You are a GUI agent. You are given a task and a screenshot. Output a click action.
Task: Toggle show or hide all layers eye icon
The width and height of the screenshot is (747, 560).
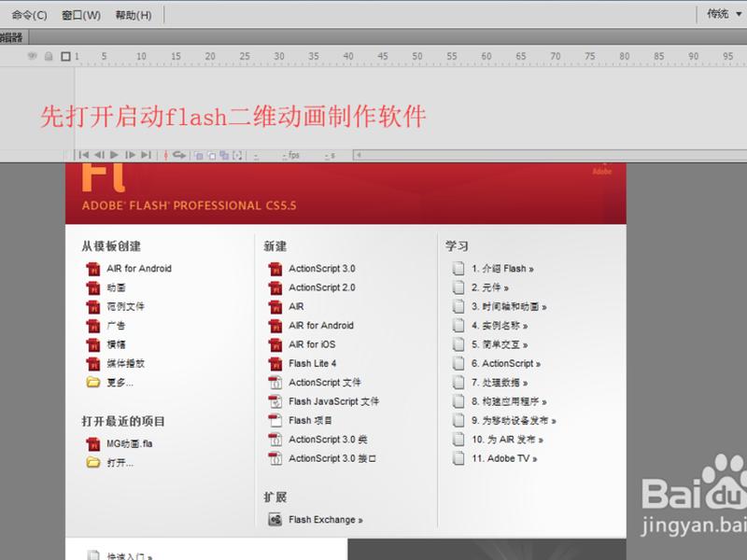tap(33, 56)
